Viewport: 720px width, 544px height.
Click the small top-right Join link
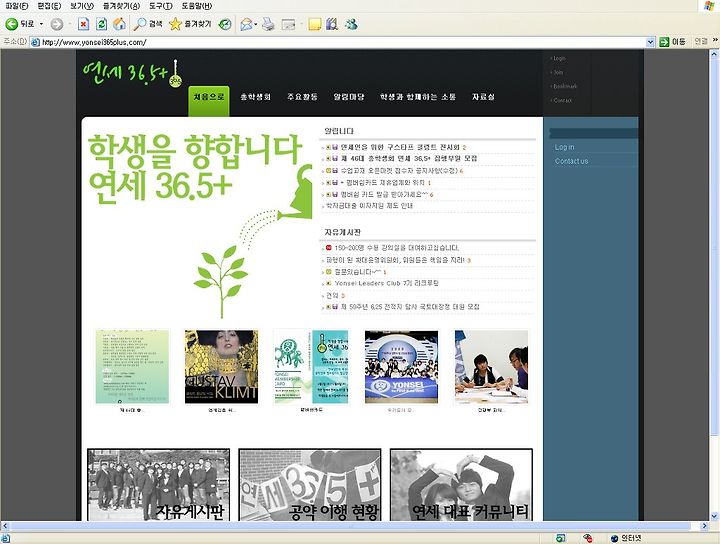(x=558, y=72)
